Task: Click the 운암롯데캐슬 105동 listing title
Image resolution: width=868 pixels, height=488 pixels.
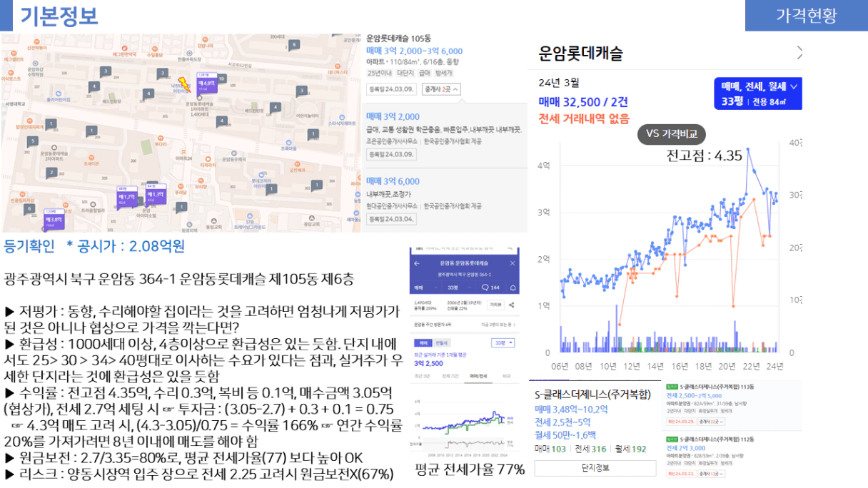Action: pos(399,37)
